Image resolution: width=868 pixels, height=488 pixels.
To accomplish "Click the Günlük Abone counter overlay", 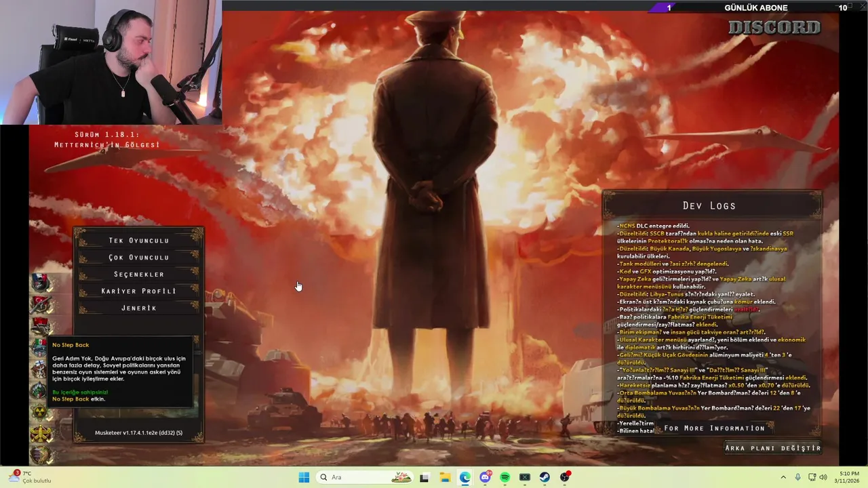I will pos(755,7).
